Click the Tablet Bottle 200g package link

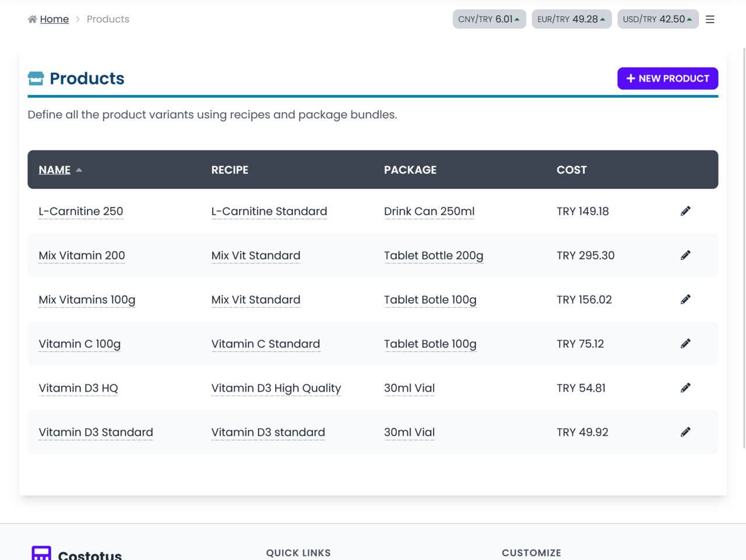(x=433, y=256)
